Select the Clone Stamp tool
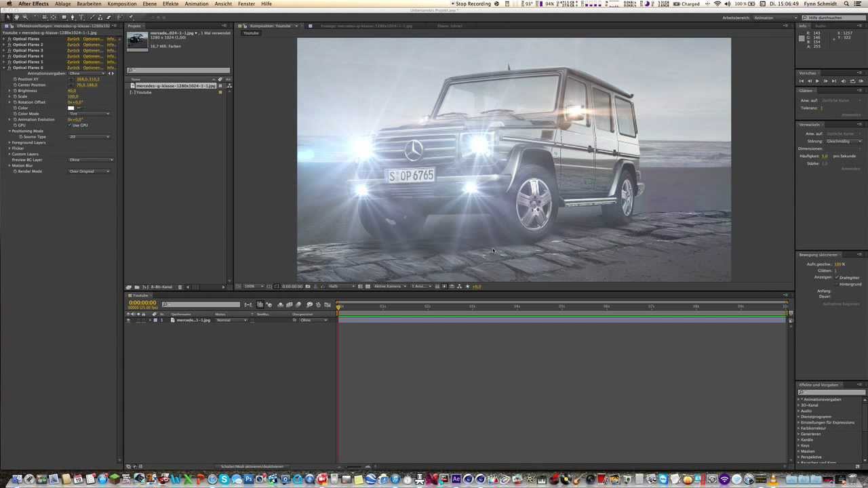 pyautogui.click(x=100, y=17)
